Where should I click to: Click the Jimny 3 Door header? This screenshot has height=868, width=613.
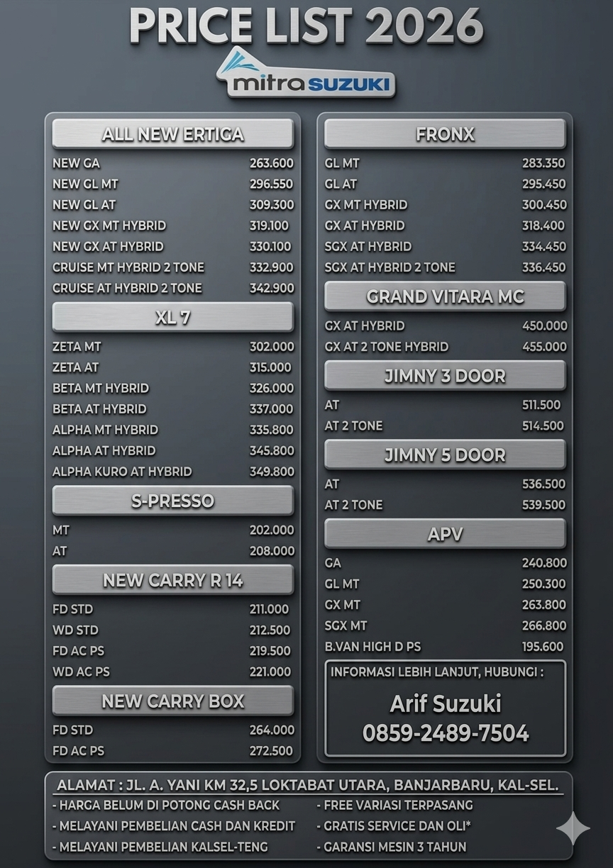coord(445,376)
